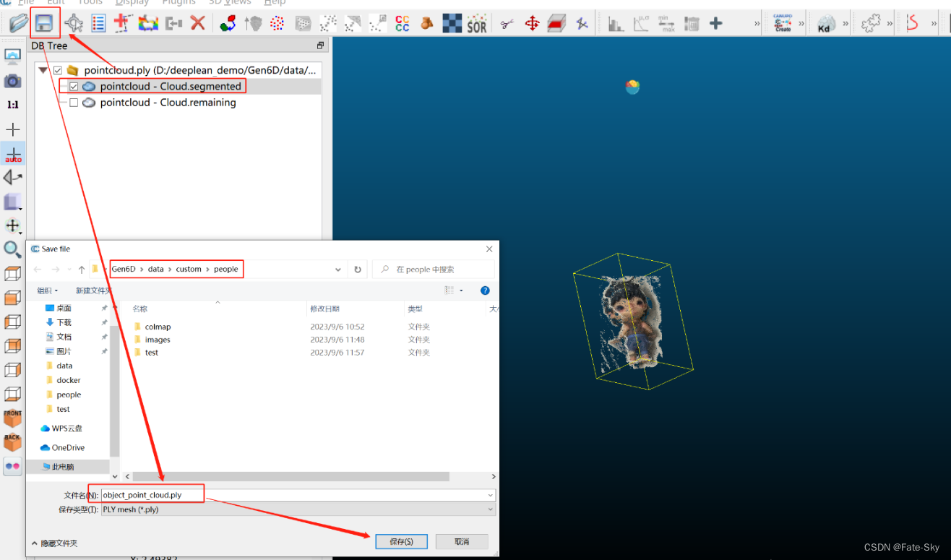
Task: Activate the point picking tool icon
Action: [74, 24]
